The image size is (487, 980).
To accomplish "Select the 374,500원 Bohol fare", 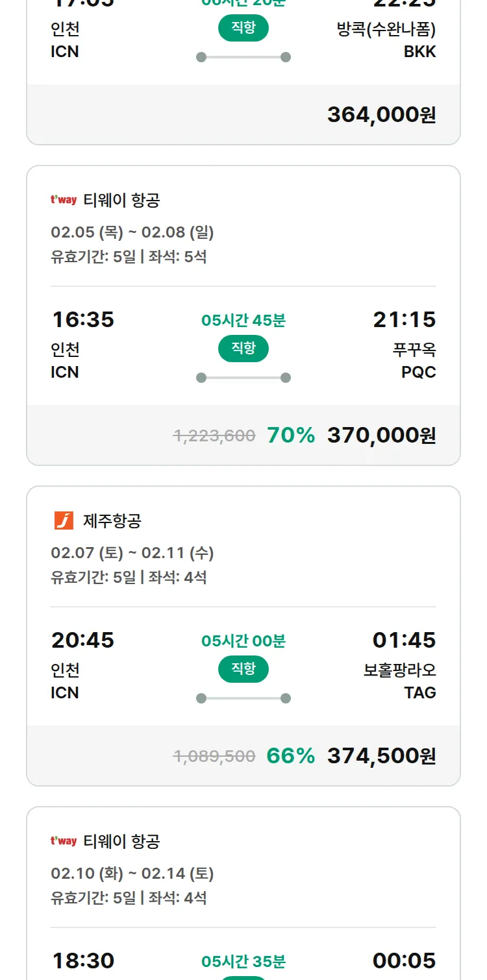I will tap(381, 756).
